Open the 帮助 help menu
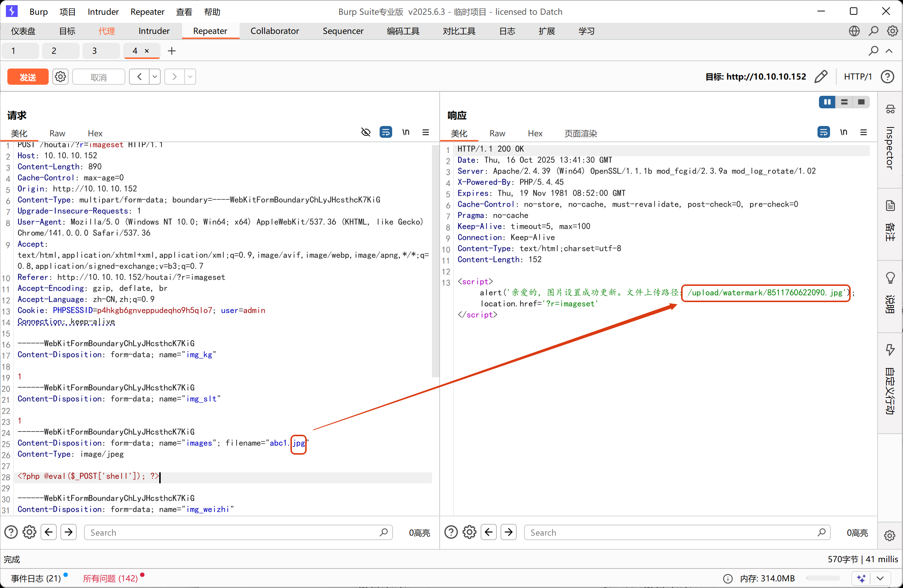This screenshot has width=903, height=588. [x=212, y=11]
